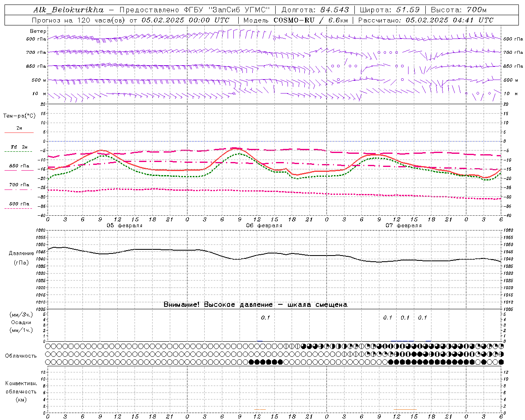Click the (км) unit under Конвективн. облачность

(x=21, y=399)
